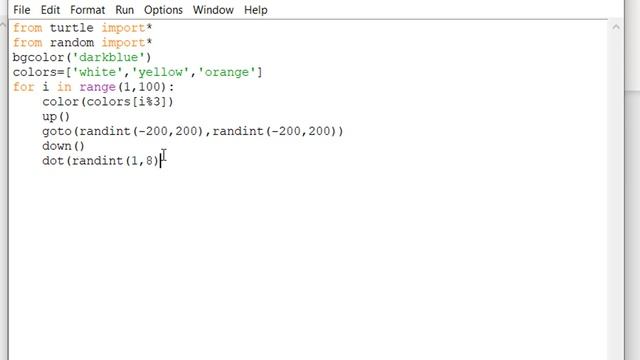Click the 'range' keyword in for loop
The image size is (640, 360).
98,87
